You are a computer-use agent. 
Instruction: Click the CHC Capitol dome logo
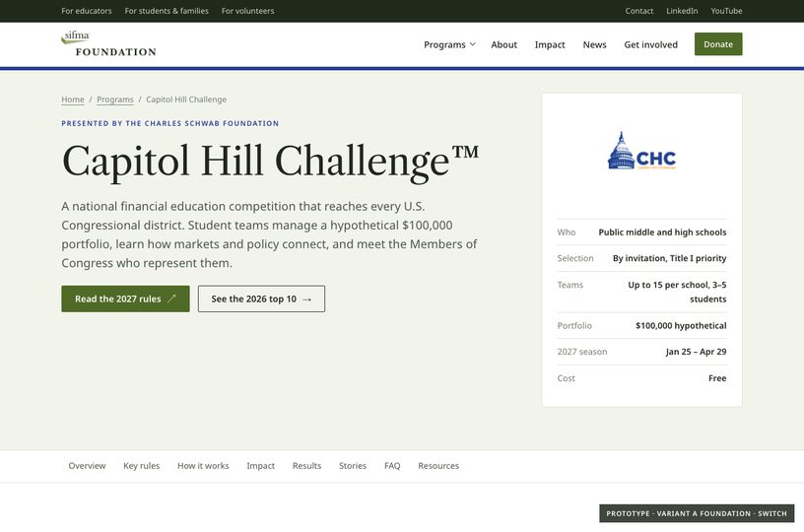[x=641, y=151]
